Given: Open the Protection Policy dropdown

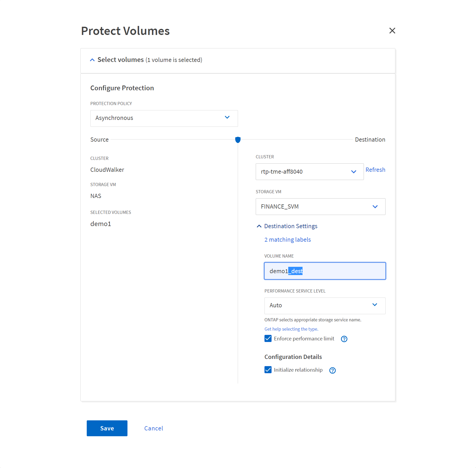Looking at the screenshot, I should tap(164, 118).
